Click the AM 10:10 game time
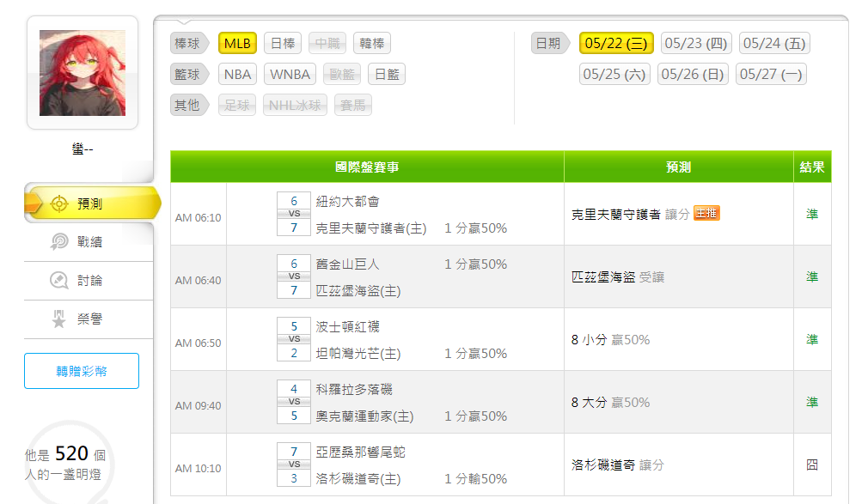The image size is (868, 504). coord(199,469)
